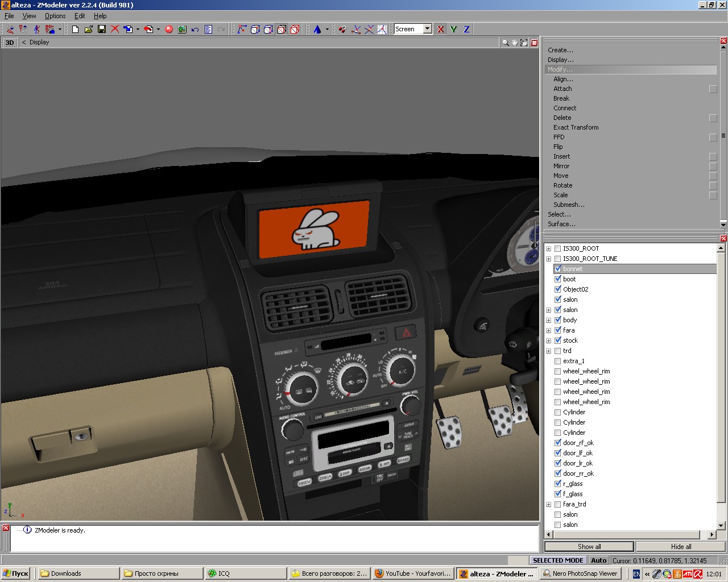
Task: Click the zoom magnifier icon in viewport header
Action: tap(505, 43)
